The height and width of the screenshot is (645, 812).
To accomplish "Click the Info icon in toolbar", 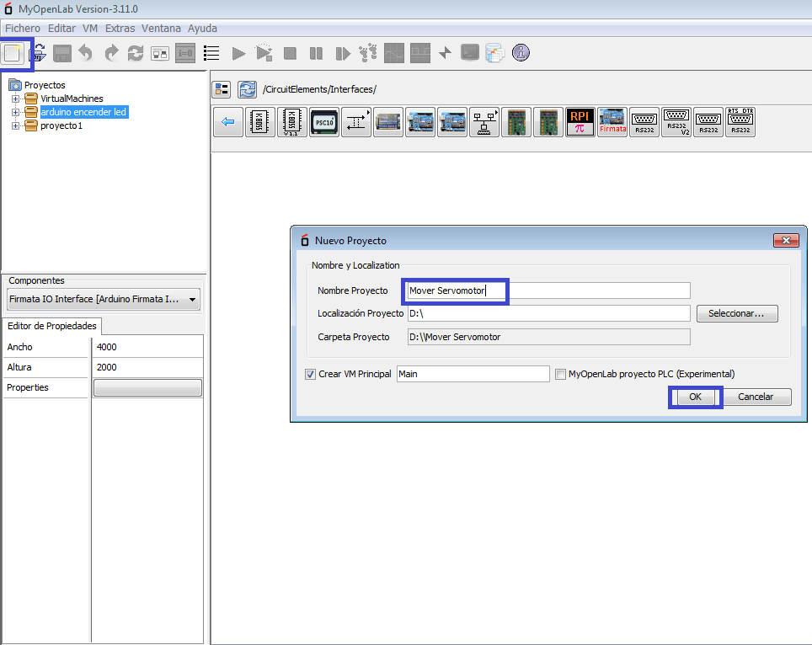I will tap(521, 53).
